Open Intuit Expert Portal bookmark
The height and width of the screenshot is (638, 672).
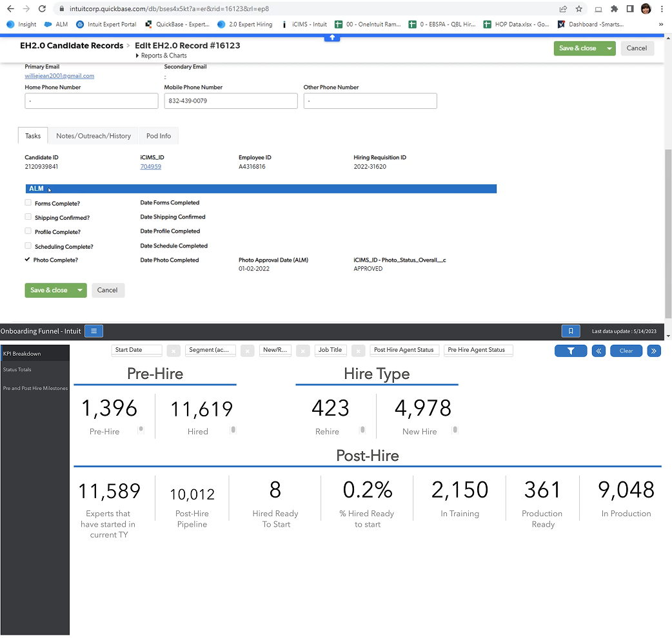[x=106, y=24]
